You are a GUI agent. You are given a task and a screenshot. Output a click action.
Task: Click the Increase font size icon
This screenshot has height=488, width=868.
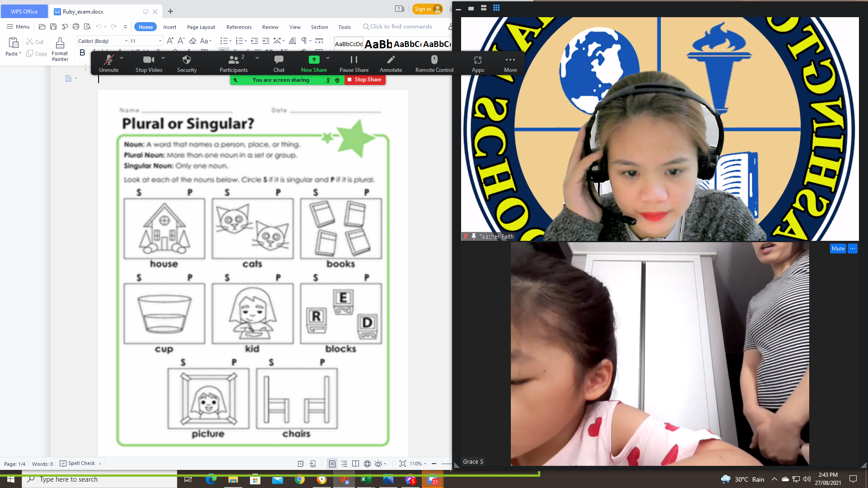pyautogui.click(x=170, y=41)
